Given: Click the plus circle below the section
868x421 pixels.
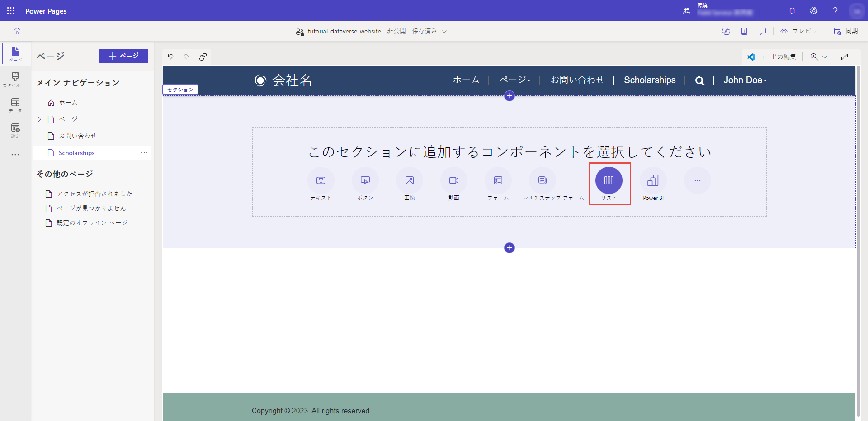Looking at the screenshot, I should [x=509, y=248].
